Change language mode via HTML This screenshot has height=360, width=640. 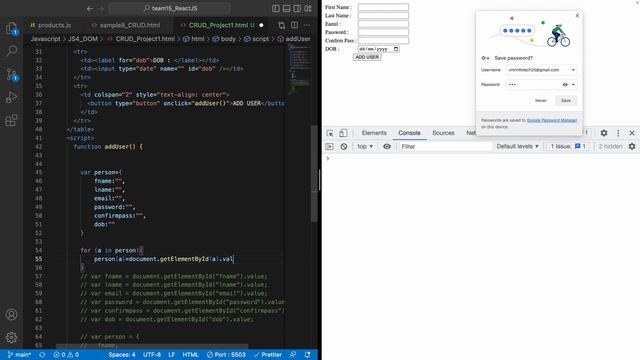190,355
